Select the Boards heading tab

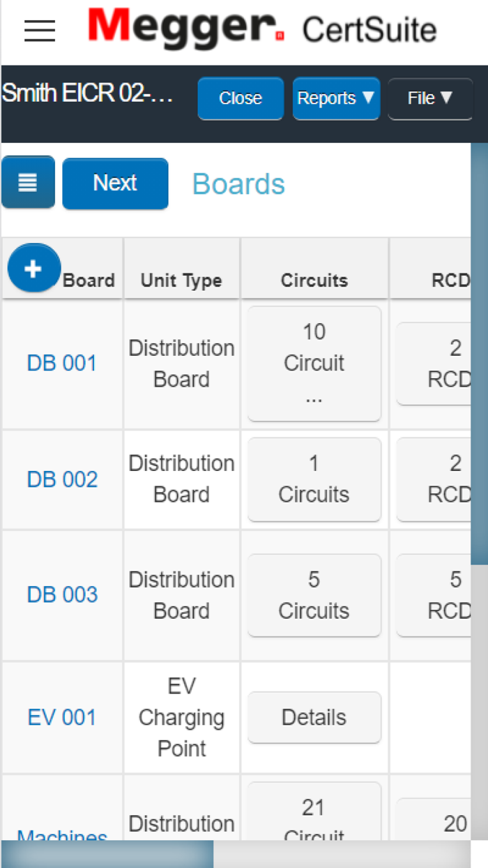coord(238,183)
